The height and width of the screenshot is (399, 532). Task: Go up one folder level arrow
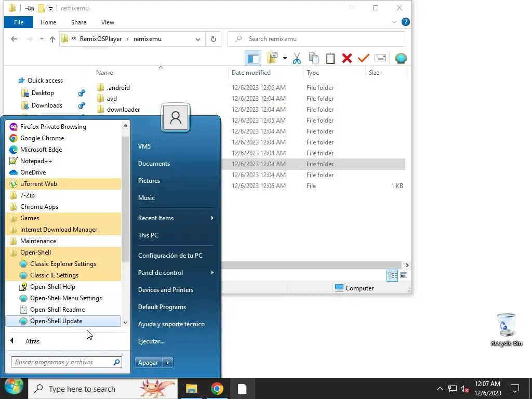(x=52, y=39)
